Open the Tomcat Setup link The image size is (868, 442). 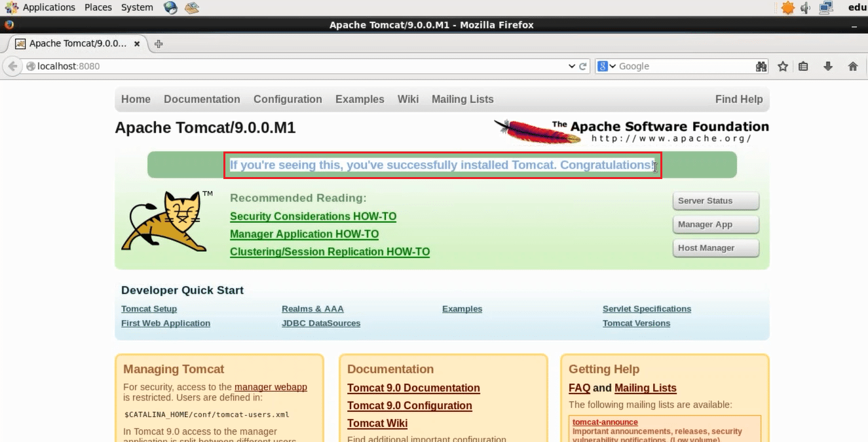(149, 309)
